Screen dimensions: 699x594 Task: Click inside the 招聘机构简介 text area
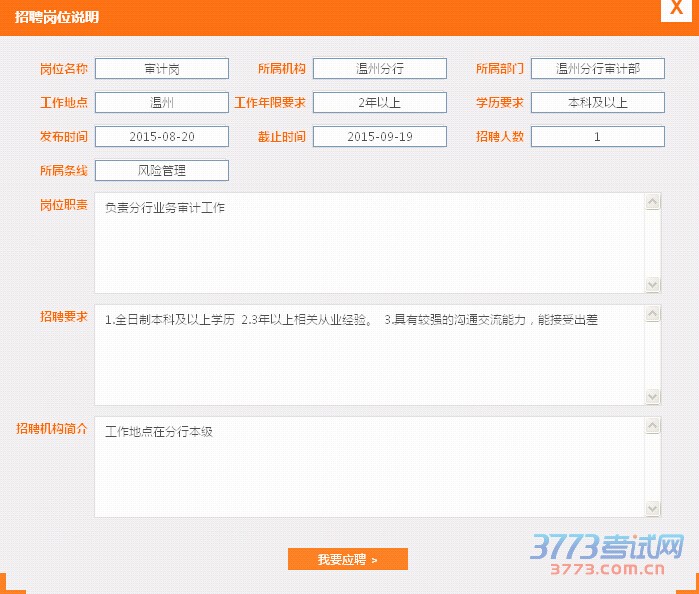370,467
